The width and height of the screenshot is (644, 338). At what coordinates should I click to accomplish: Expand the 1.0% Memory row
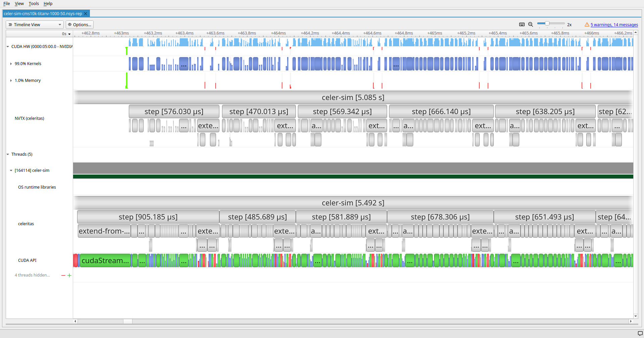coord(11,81)
